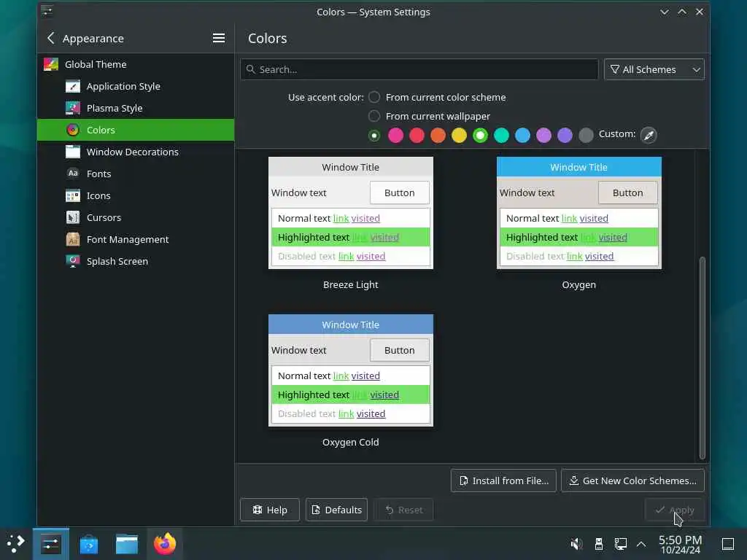Open Window Decorations icon
The height and width of the screenshot is (560, 747).
pos(73,152)
